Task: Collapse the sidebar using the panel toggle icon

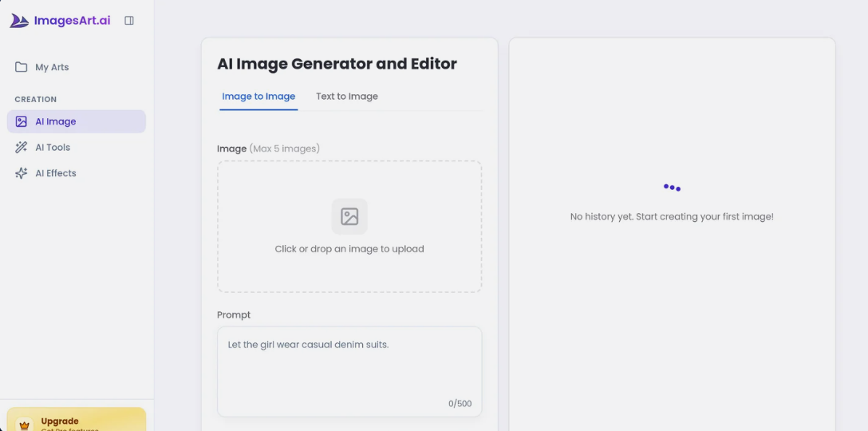Action: tap(129, 21)
